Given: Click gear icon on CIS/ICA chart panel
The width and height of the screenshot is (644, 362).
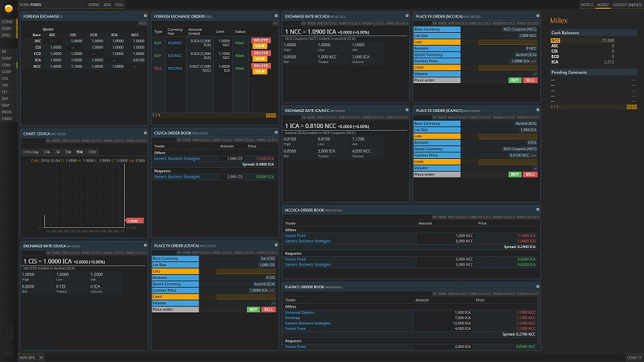Looking at the screenshot, I should (145, 133).
